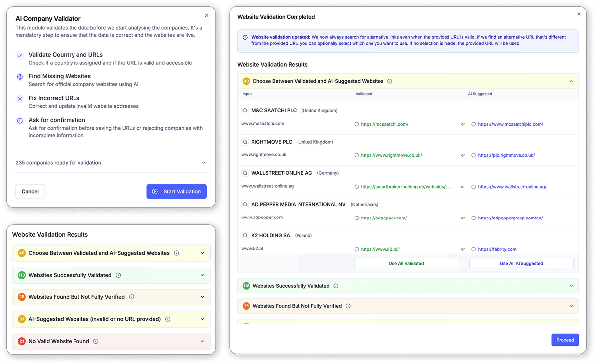This screenshot has height=364, width=596.
Task: Expand the 235 companies ready for validation list
Action: point(203,162)
